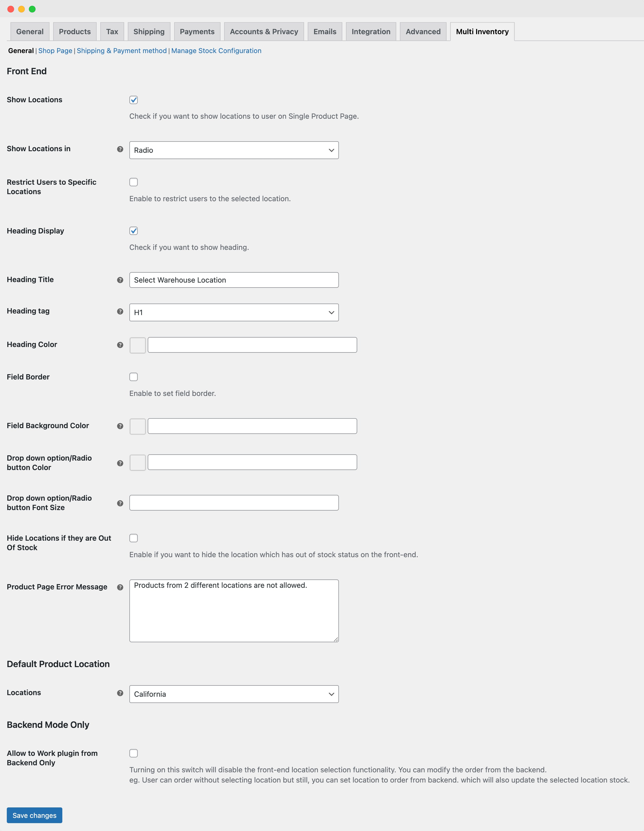Click the help icon next to Locations
Image resolution: width=644 pixels, height=831 pixels.
coord(120,693)
